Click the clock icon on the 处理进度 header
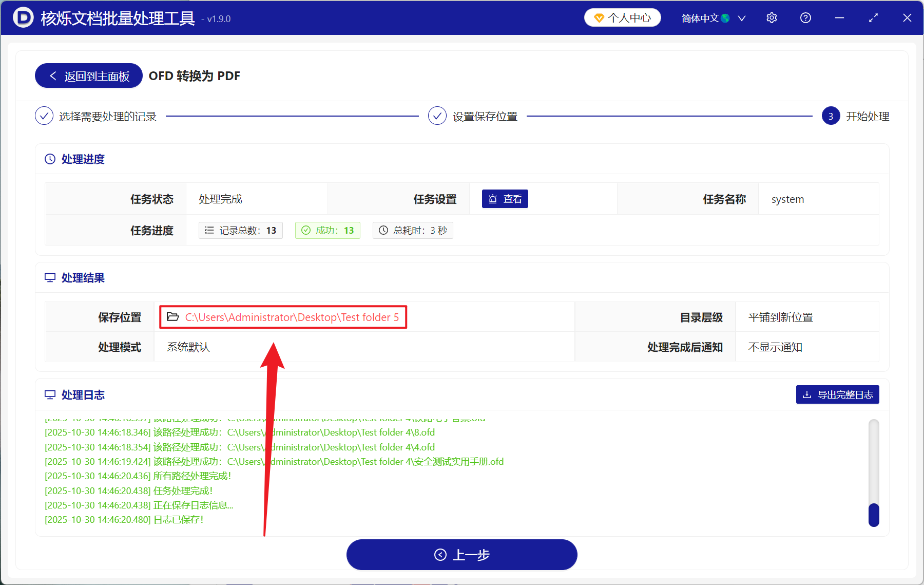Viewport: 924px width, 585px height. coord(49,159)
